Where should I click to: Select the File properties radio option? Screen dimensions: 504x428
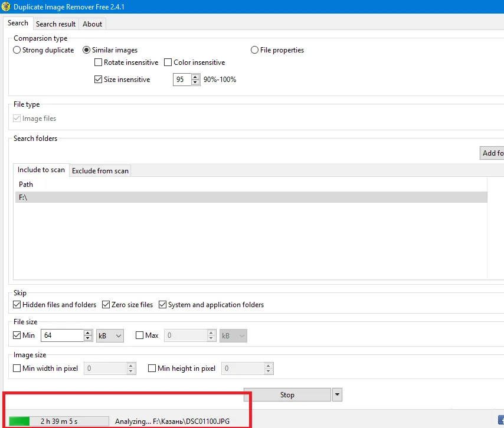pyautogui.click(x=255, y=50)
